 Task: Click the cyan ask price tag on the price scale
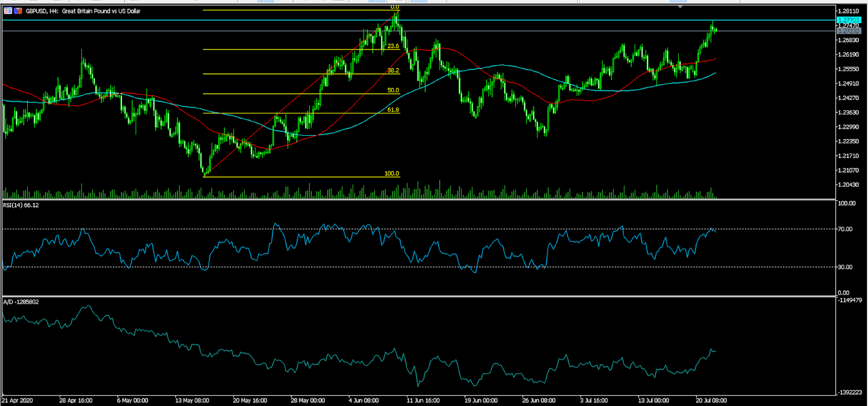[850, 20]
